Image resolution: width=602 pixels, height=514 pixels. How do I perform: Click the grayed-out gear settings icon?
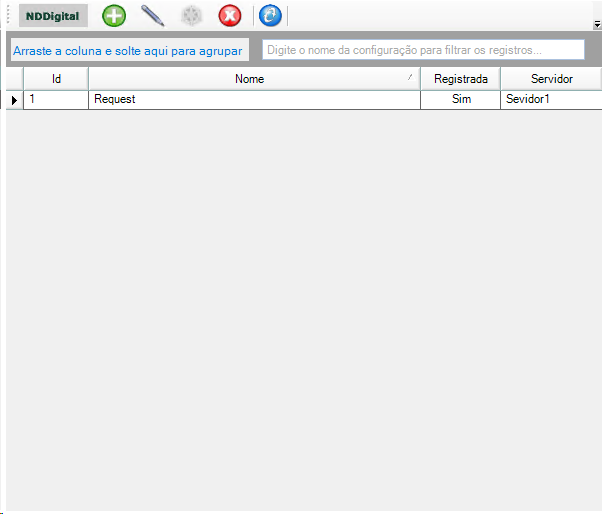point(191,16)
